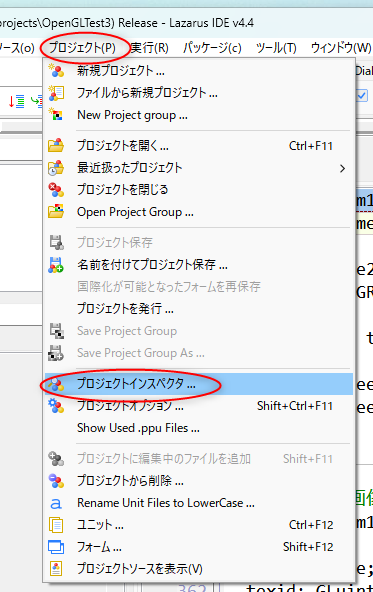Open the パッケージ(c) menu
373x592 pixels.
212,48
